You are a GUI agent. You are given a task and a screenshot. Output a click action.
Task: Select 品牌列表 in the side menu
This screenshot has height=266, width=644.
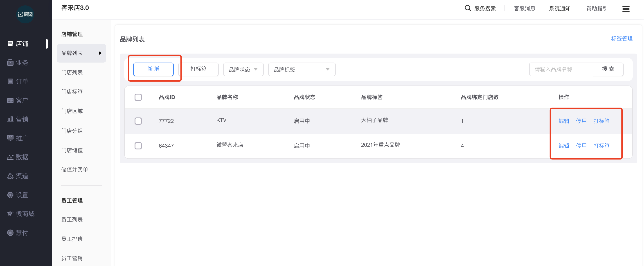[81, 53]
